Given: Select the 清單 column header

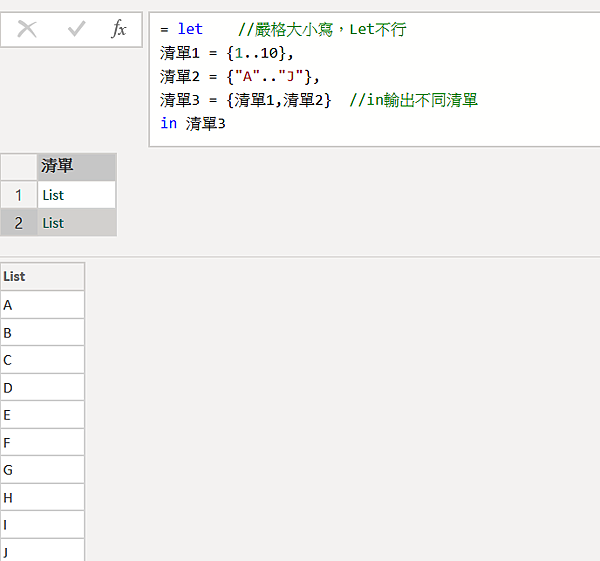Looking at the screenshot, I should [x=77, y=166].
